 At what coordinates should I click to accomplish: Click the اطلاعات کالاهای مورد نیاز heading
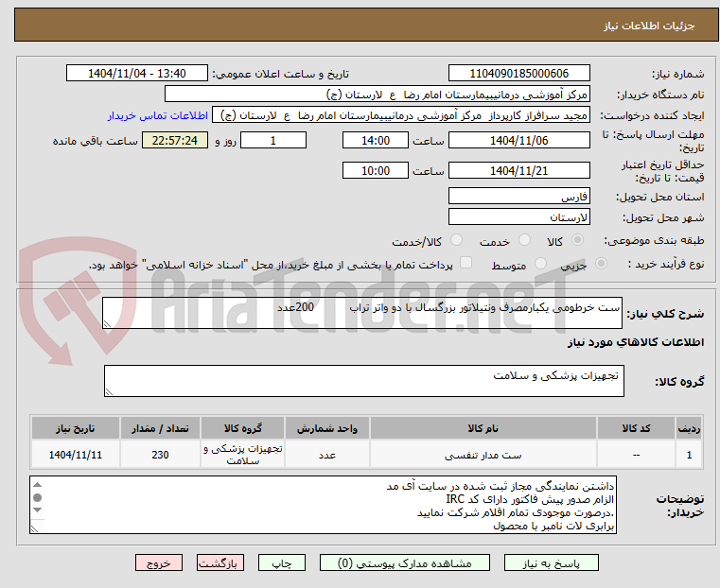636,342
